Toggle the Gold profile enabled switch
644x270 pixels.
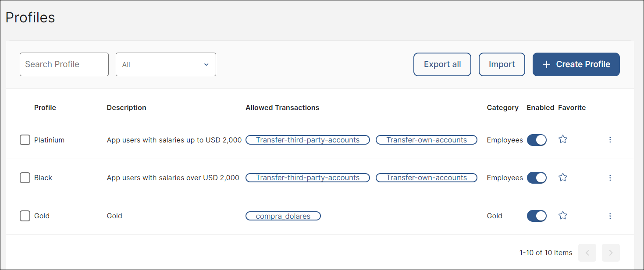point(537,216)
